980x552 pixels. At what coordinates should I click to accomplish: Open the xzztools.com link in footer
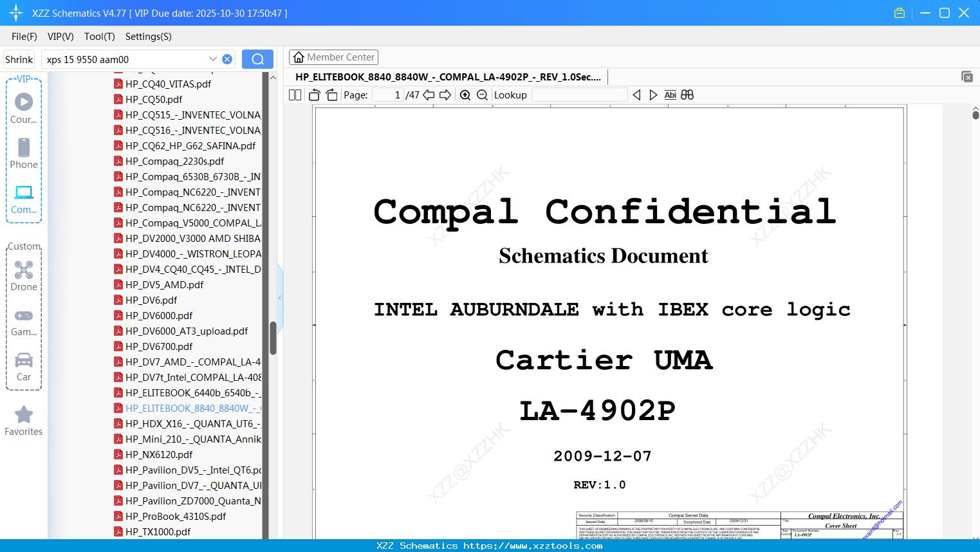pyautogui.click(x=533, y=546)
